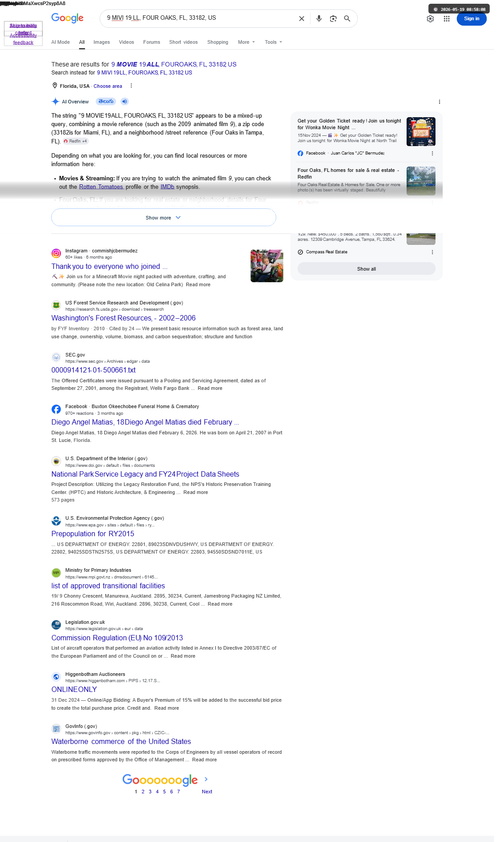Open the Minecraft Movie night result thumbnail
The image size is (500, 842).
coord(266,265)
